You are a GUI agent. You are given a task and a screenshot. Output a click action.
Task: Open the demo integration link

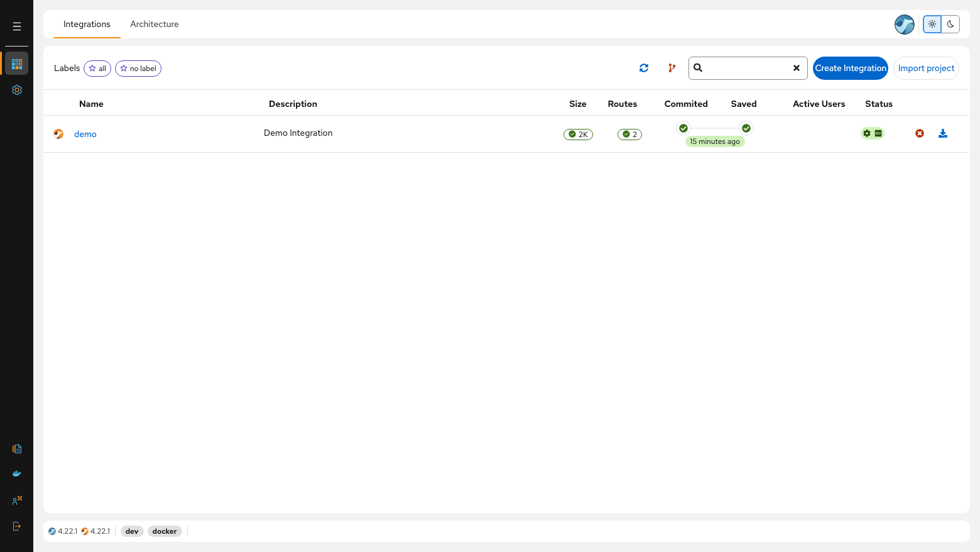pos(85,134)
